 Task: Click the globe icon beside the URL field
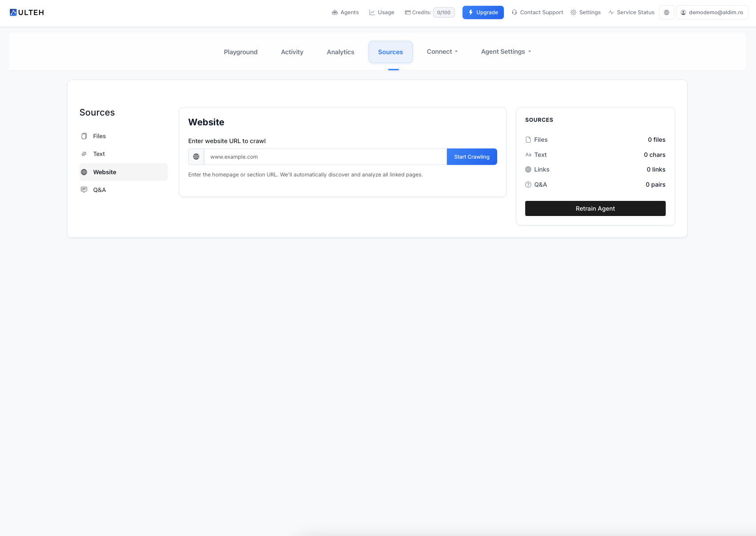[x=196, y=156]
